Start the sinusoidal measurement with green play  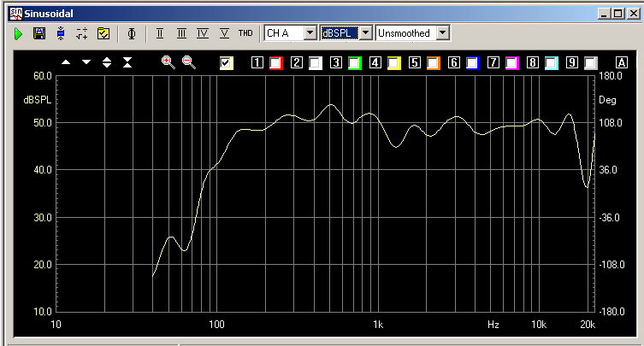click(18, 33)
